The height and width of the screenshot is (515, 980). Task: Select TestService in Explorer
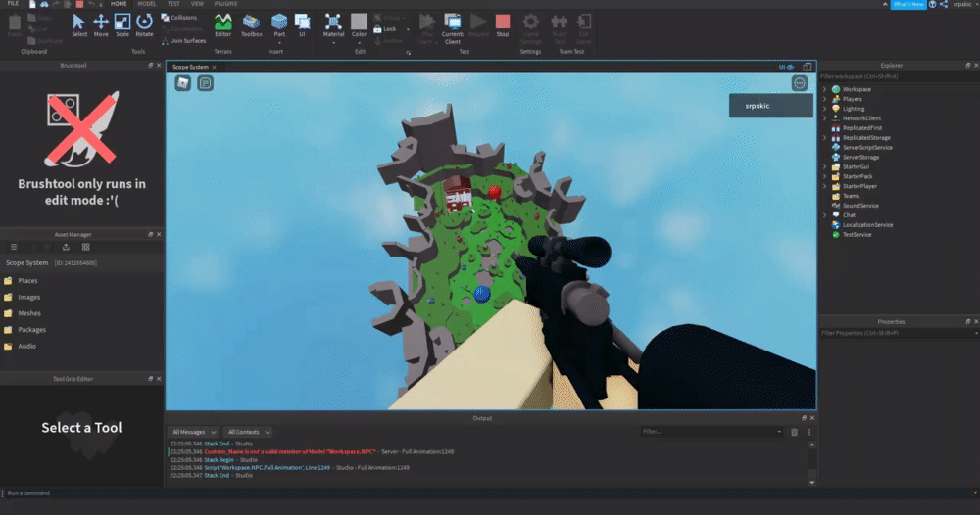click(857, 235)
